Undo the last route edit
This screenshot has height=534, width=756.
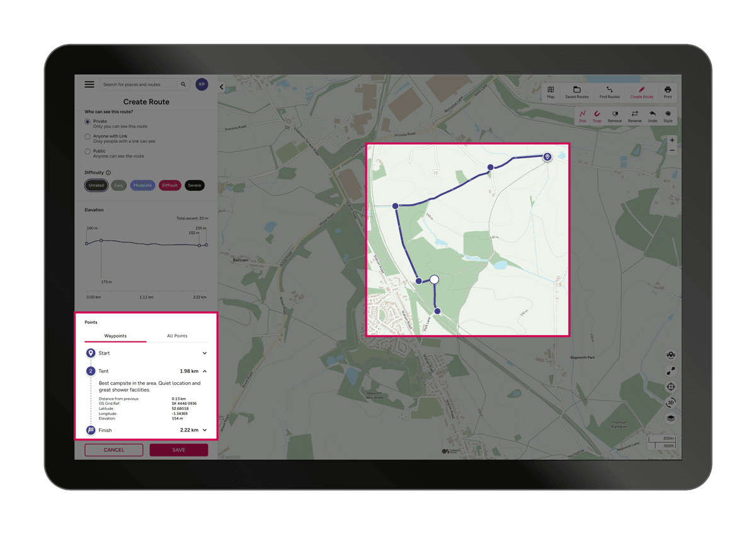[x=652, y=116]
